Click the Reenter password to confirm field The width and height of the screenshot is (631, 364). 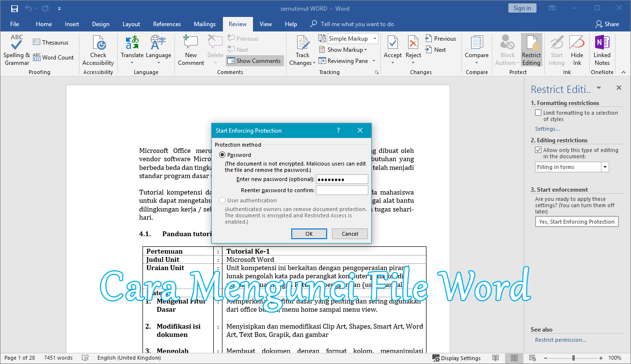coord(342,190)
